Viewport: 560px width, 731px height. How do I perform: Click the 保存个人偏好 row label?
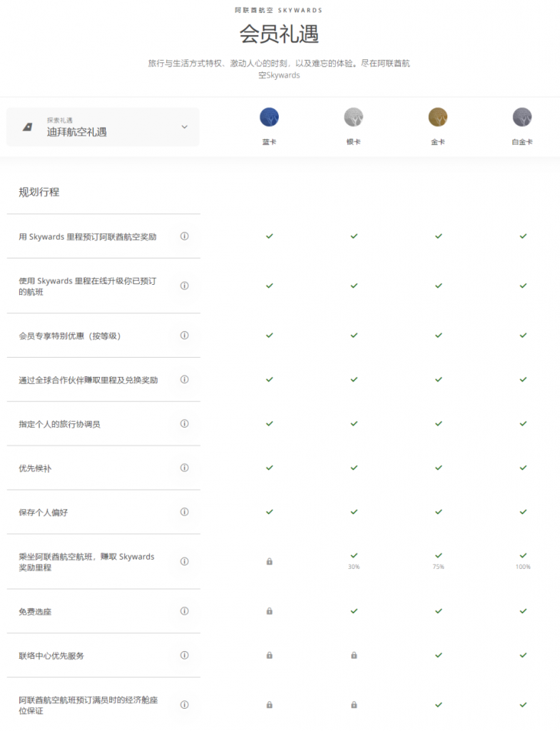(44, 513)
